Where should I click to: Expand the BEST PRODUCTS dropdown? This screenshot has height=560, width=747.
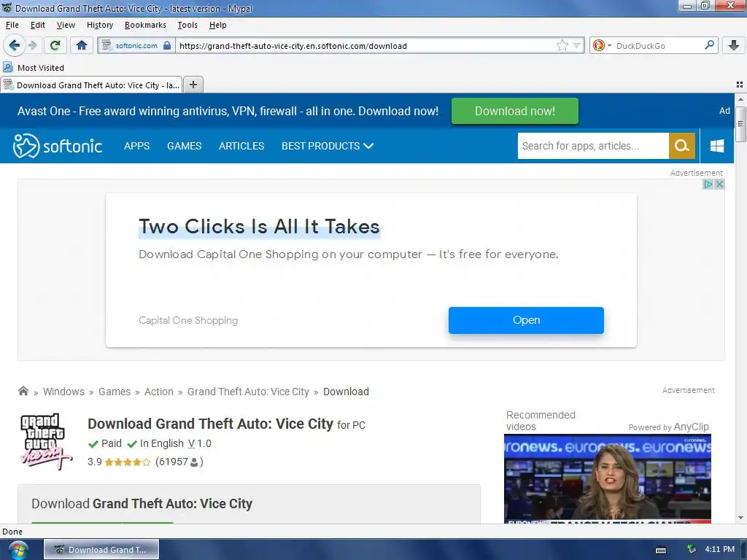coord(328,146)
